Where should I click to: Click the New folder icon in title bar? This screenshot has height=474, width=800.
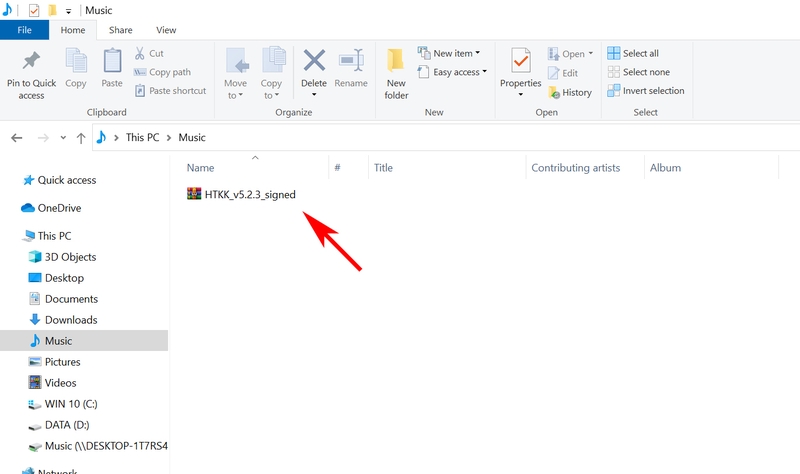pyautogui.click(x=52, y=10)
